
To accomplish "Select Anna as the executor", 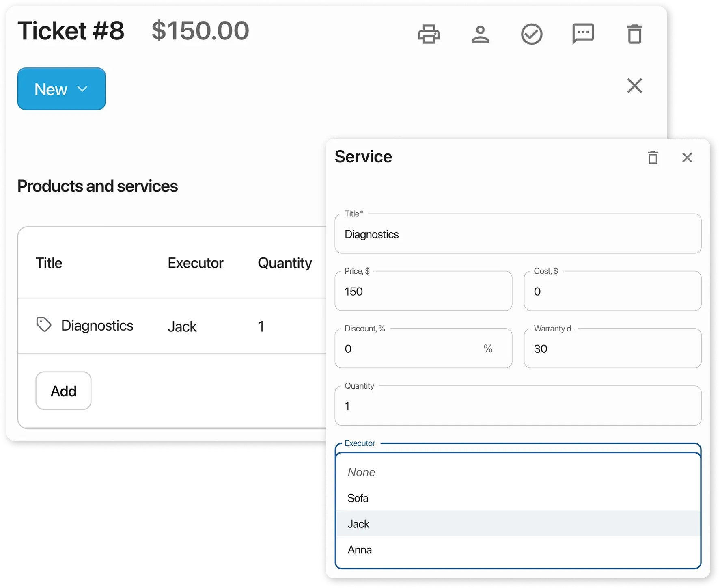I will coord(360,549).
